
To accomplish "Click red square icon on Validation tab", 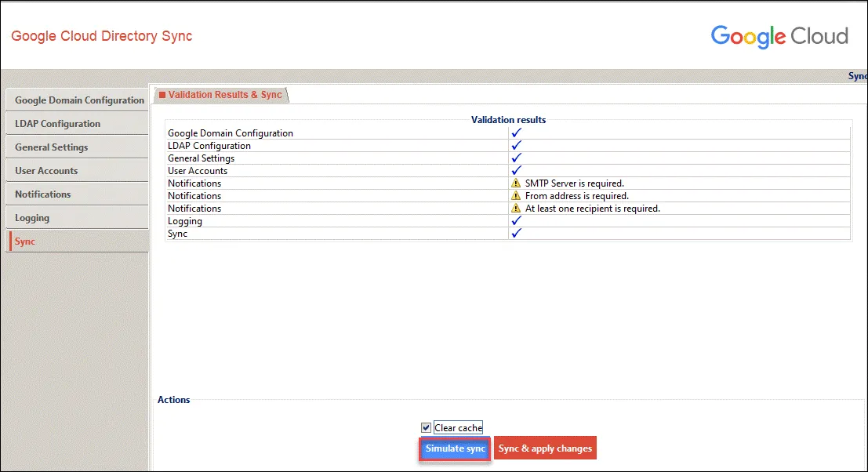I will pos(162,95).
